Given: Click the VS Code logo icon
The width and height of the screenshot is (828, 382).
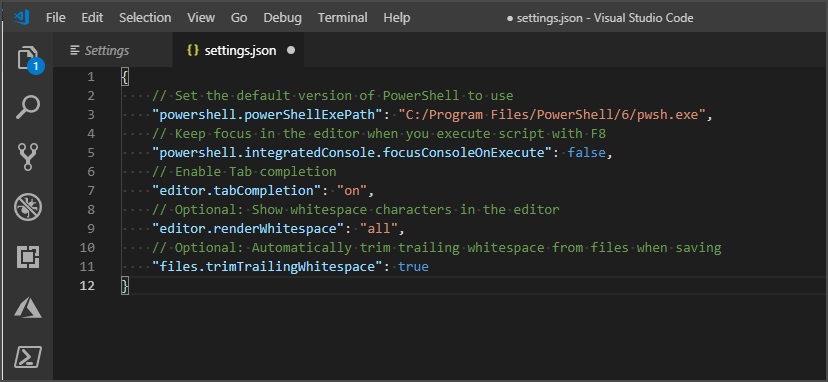Looking at the screenshot, I should tap(22, 17).
